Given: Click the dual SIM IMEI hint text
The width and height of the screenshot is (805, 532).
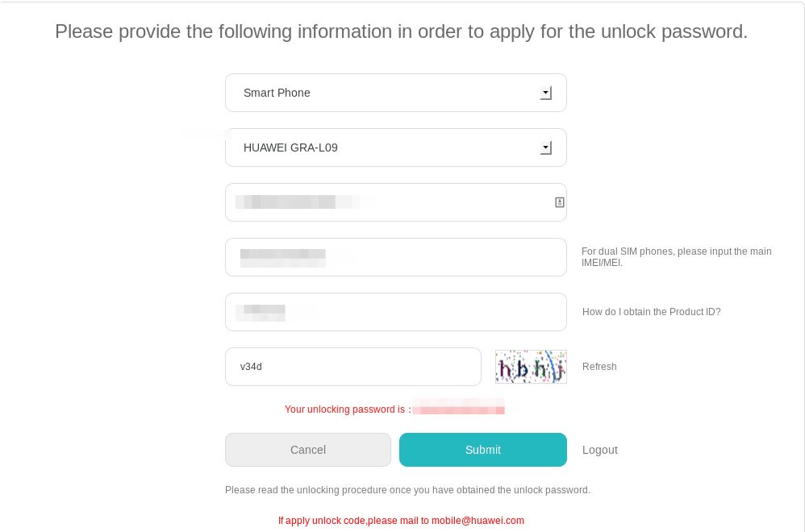Looking at the screenshot, I should coord(676,257).
